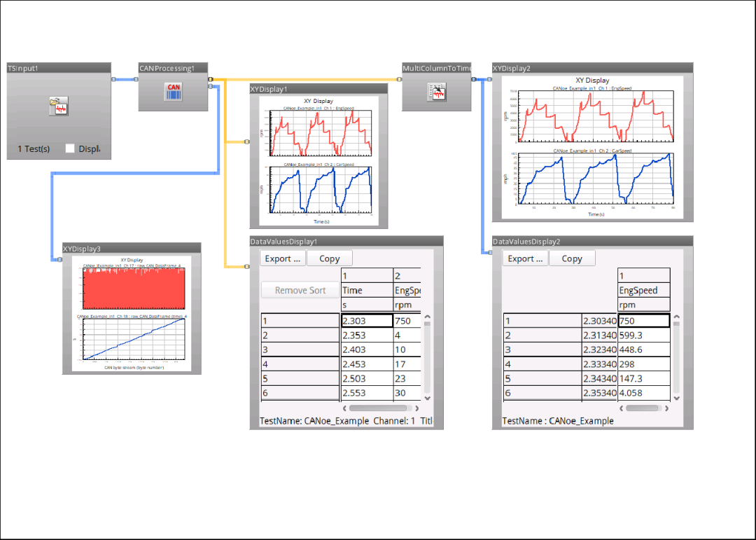Viewport: 756px width, 540px height.
Task: Select cell 448.6 in DataValuesDisplay2
Action: pos(644,350)
